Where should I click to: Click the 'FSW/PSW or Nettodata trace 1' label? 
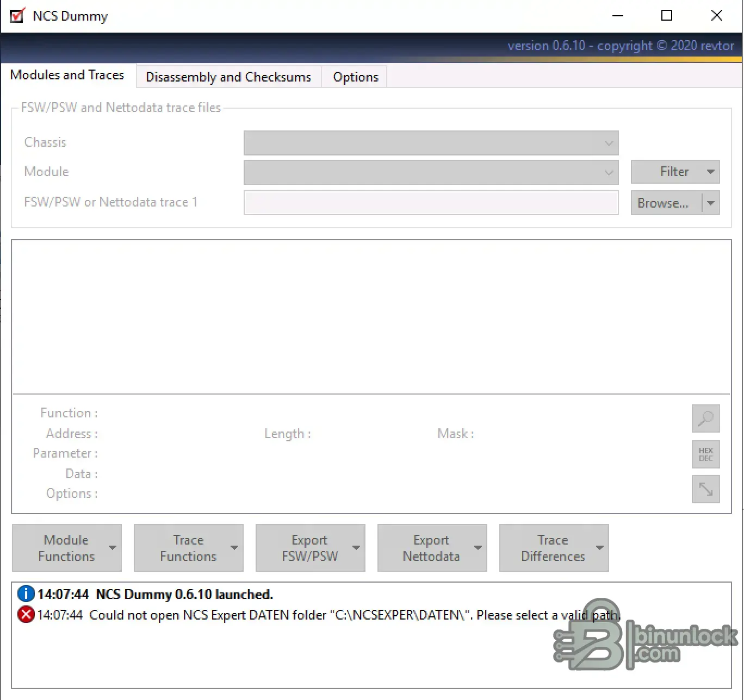coord(110,202)
